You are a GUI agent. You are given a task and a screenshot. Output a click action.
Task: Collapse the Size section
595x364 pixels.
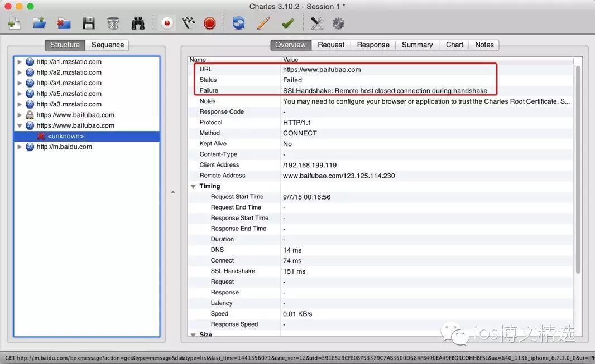[193, 335]
